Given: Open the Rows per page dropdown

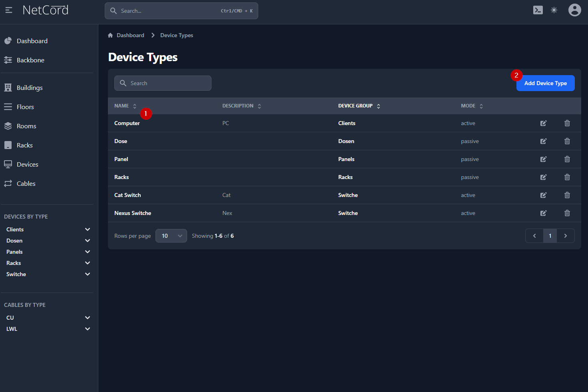Looking at the screenshot, I should [x=171, y=236].
